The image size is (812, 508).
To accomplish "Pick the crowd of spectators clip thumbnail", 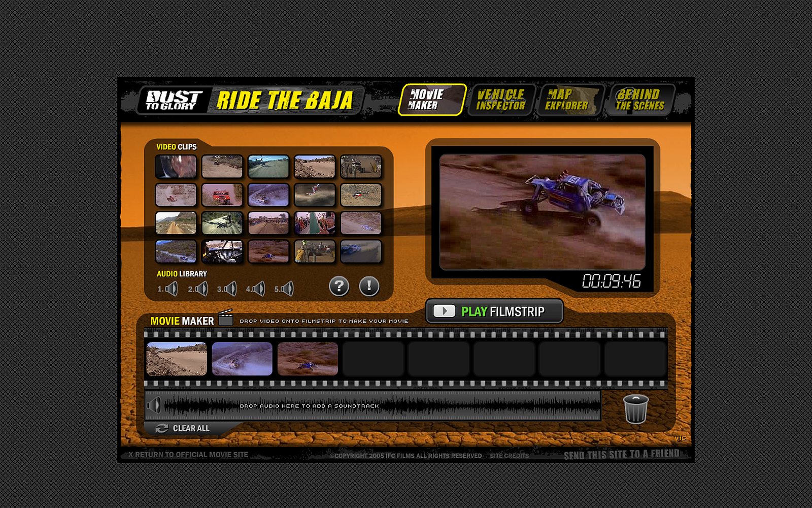I will pyautogui.click(x=315, y=223).
